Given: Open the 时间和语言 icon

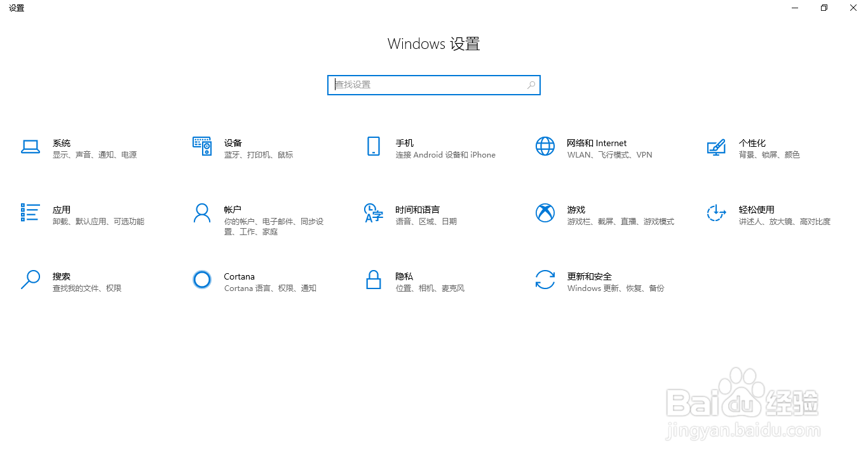Looking at the screenshot, I should (374, 213).
